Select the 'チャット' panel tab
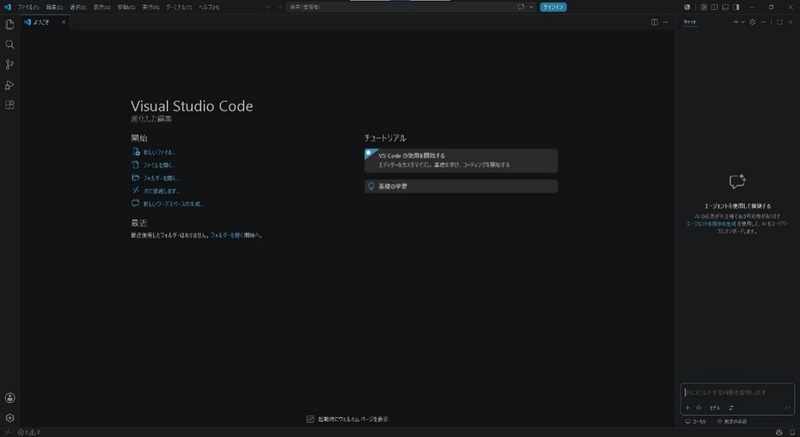The height and width of the screenshot is (437, 800). pyautogui.click(x=690, y=22)
